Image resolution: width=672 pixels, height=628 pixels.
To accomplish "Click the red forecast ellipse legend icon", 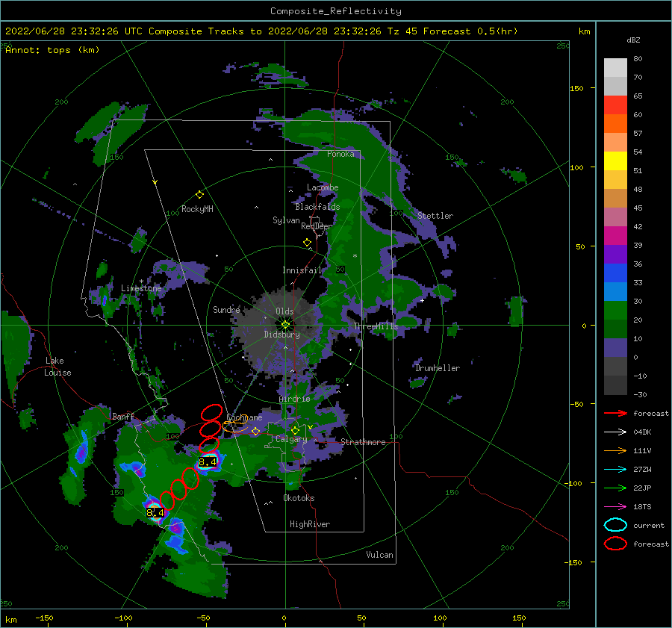I will 615,544.
